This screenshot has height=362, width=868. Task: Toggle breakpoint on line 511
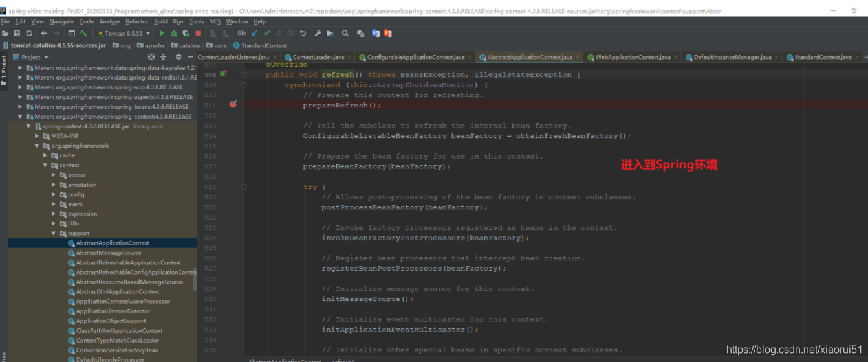[x=233, y=105]
